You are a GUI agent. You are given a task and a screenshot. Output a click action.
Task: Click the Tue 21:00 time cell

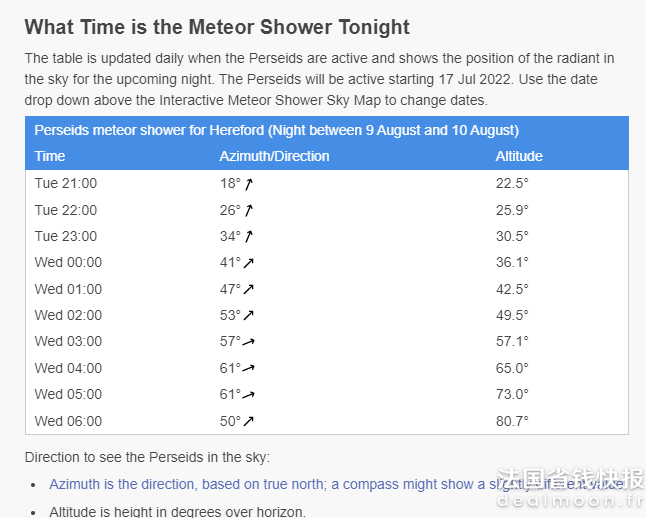(x=66, y=183)
